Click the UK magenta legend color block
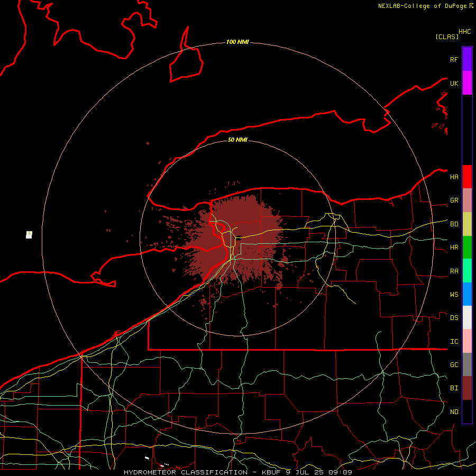Image resolution: width=476 pixels, height=476 pixels. point(467,83)
